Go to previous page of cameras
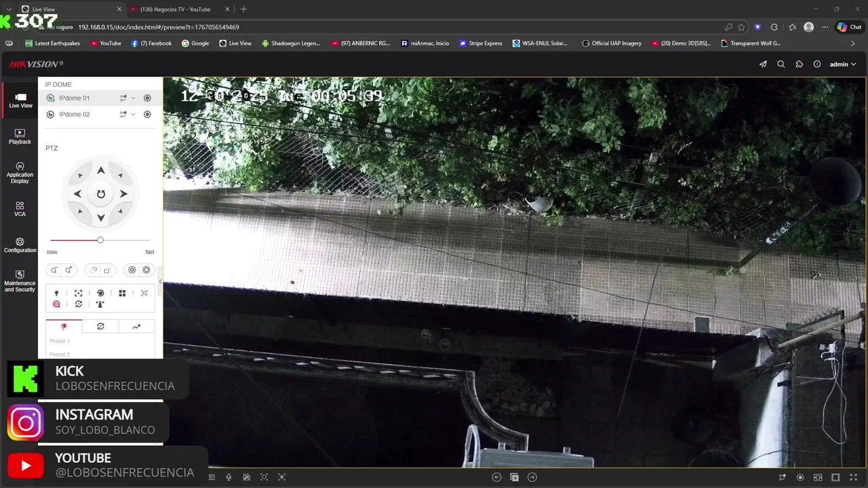 point(496,477)
